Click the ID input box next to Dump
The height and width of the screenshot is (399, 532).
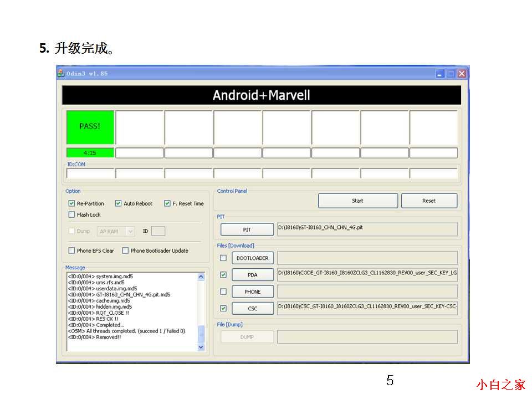coord(158,231)
